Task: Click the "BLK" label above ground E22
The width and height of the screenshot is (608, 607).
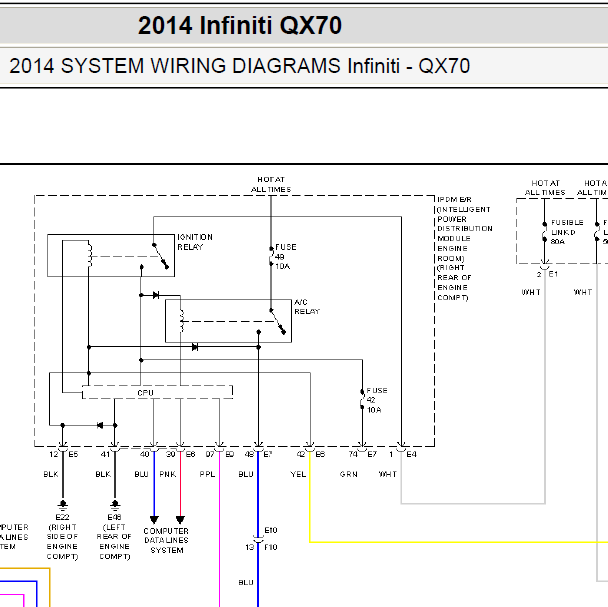Action: (51, 474)
